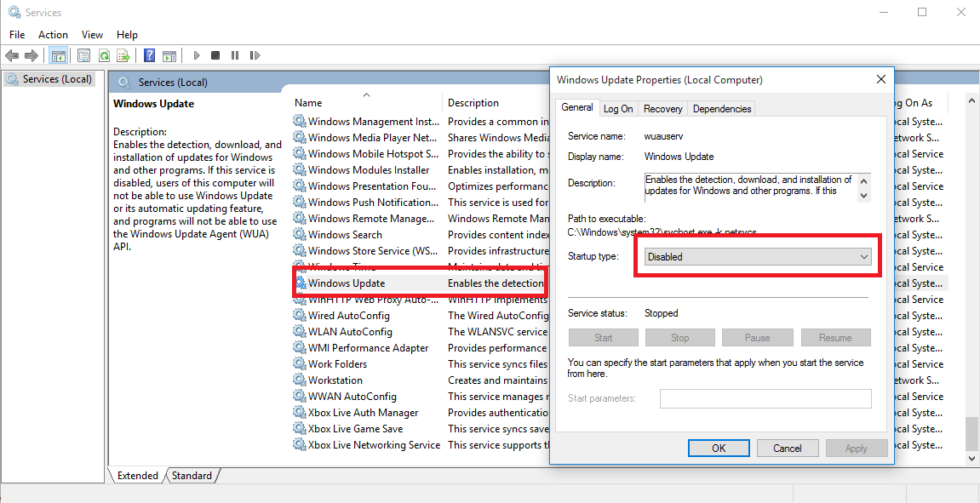Image resolution: width=980 pixels, height=503 pixels.
Task: Select the Windows Remote Manage... service name
Action: click(x=371, y=219)
